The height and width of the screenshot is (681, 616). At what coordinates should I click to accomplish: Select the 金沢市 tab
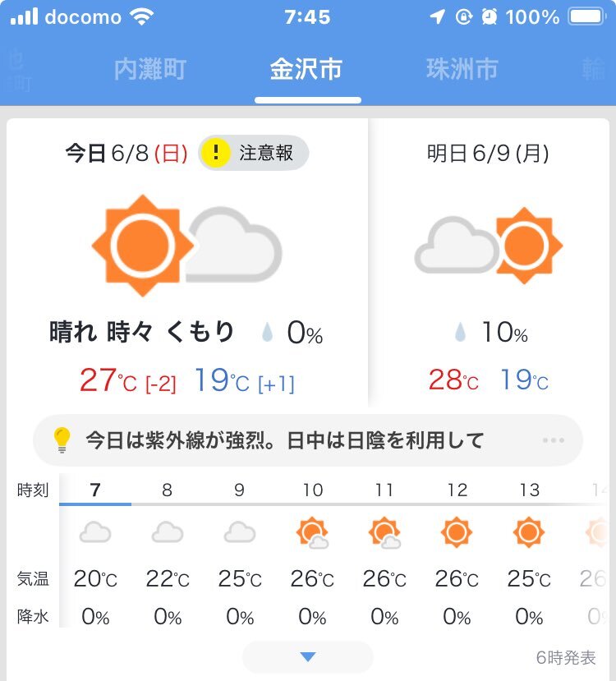[306, 69]
